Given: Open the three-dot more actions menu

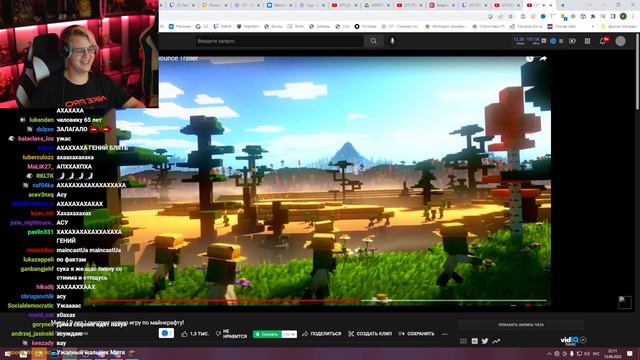Looking at the screenshot, I should (444, 334).
